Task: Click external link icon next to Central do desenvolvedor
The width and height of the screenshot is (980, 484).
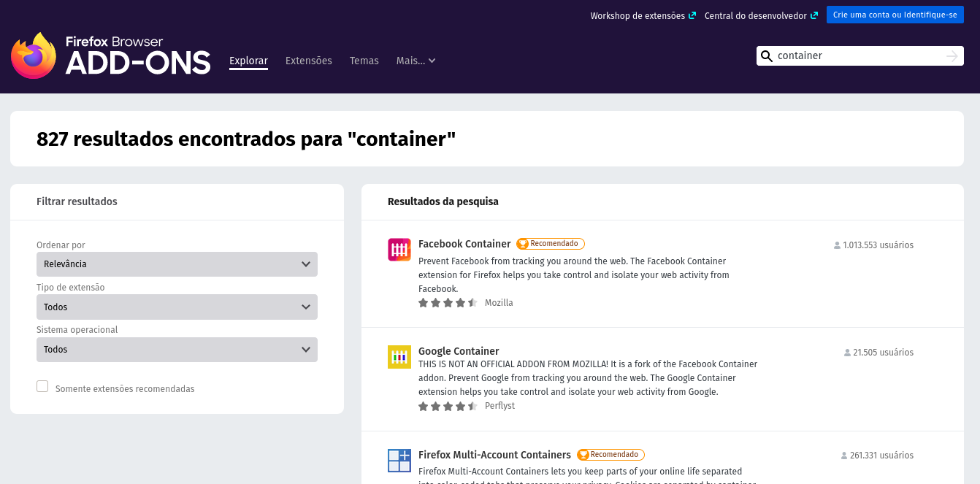Action: pyautogui.click(x=814, y=15)
